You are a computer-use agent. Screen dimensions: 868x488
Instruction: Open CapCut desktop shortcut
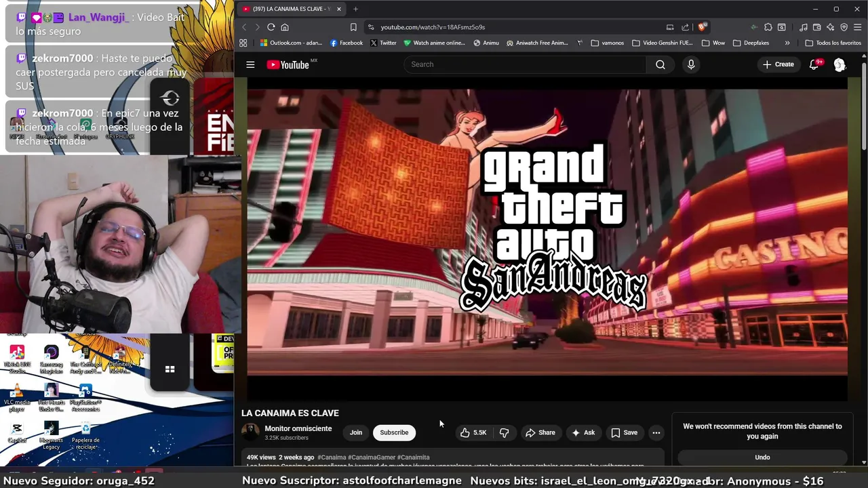[17, 432]
